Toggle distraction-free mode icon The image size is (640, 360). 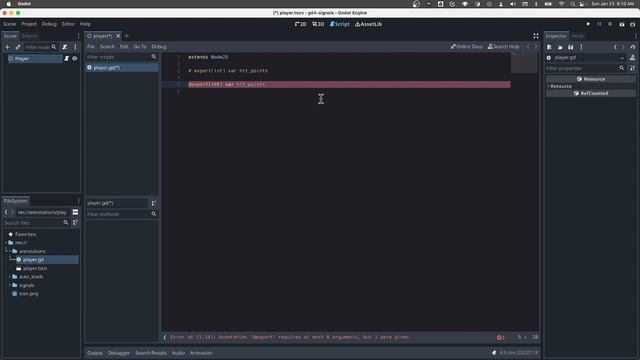click(536, 36)
